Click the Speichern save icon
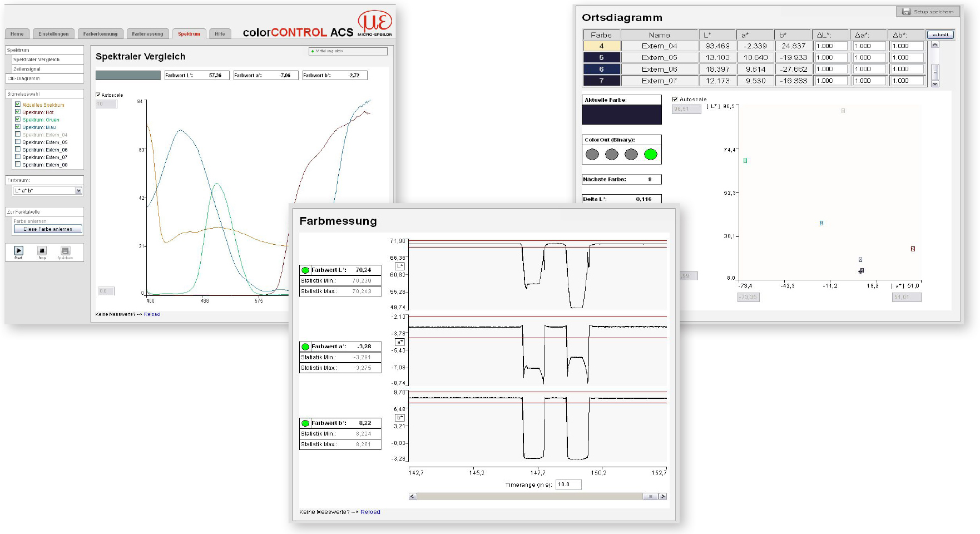The image size is (980, 534). (65, 251)
